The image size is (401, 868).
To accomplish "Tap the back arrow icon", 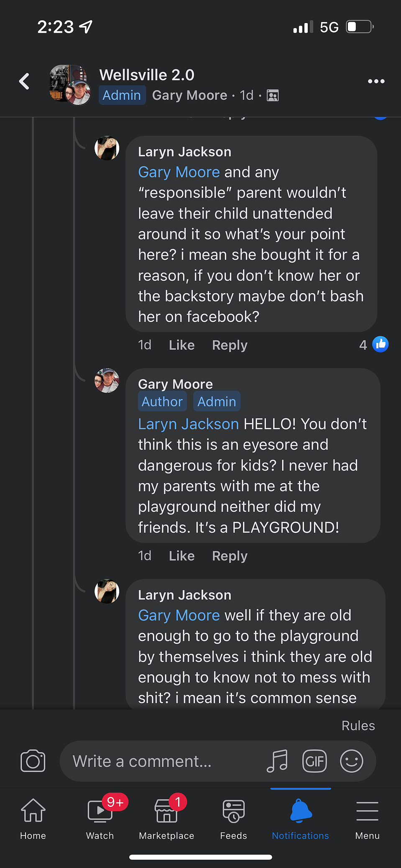I will tap(24, 81).
